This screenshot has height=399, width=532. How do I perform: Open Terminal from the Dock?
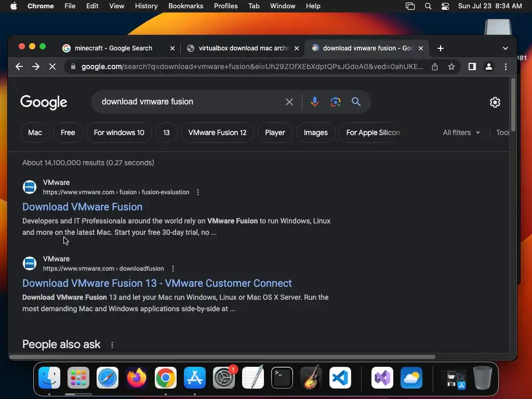282,378
